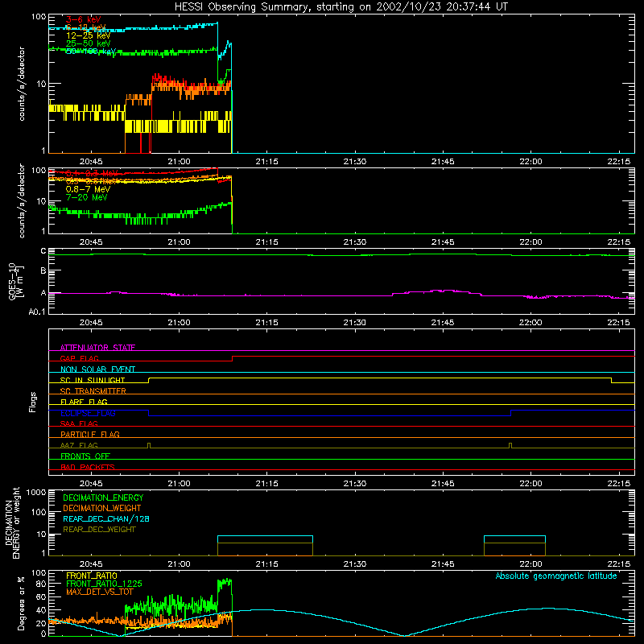Select the green 25-50 keV legend label
This screenshot has width=644, height=644.
point(89,43)
